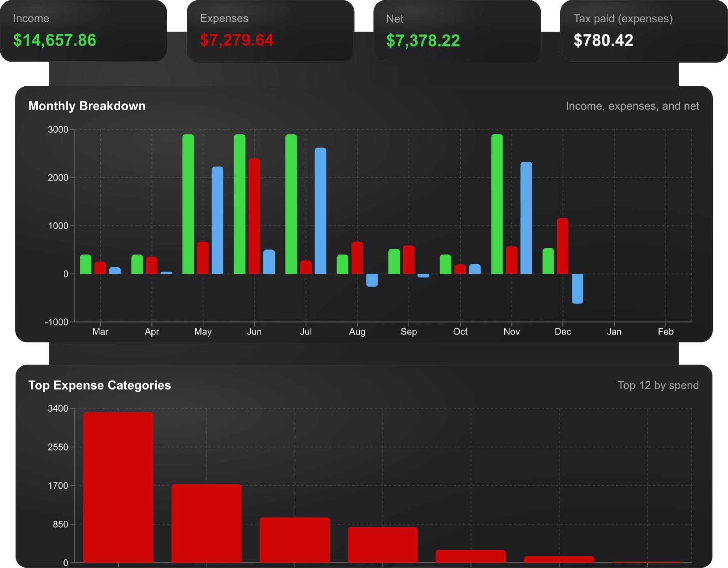Click the Net total card

pyautogui.click(x=457, y=31)
